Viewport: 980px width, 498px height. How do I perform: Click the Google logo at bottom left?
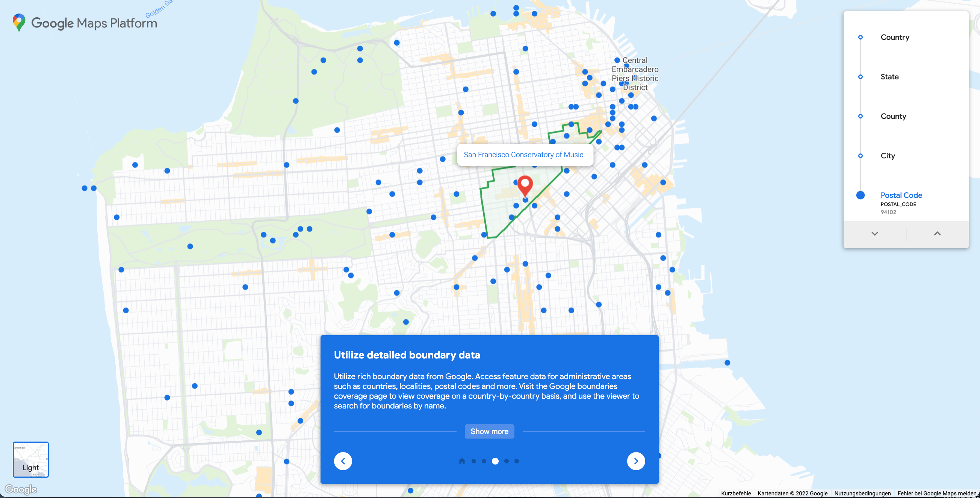pos(21,489)
